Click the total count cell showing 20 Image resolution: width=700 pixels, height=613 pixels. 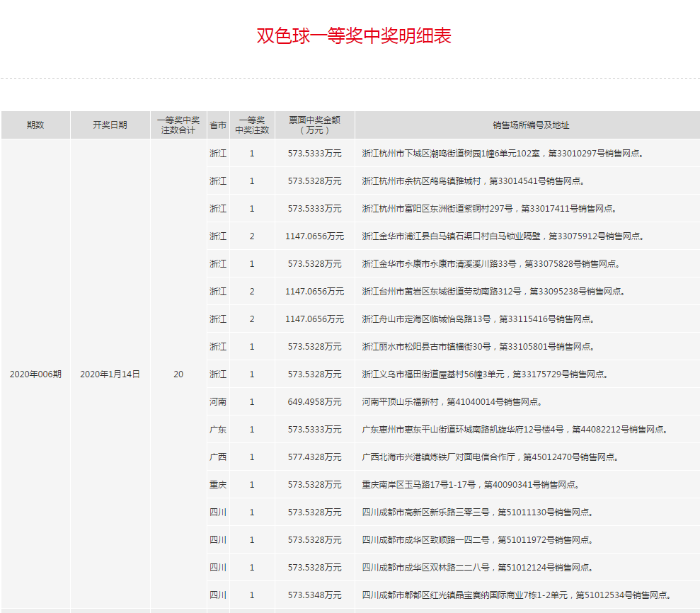pos(178,374)
